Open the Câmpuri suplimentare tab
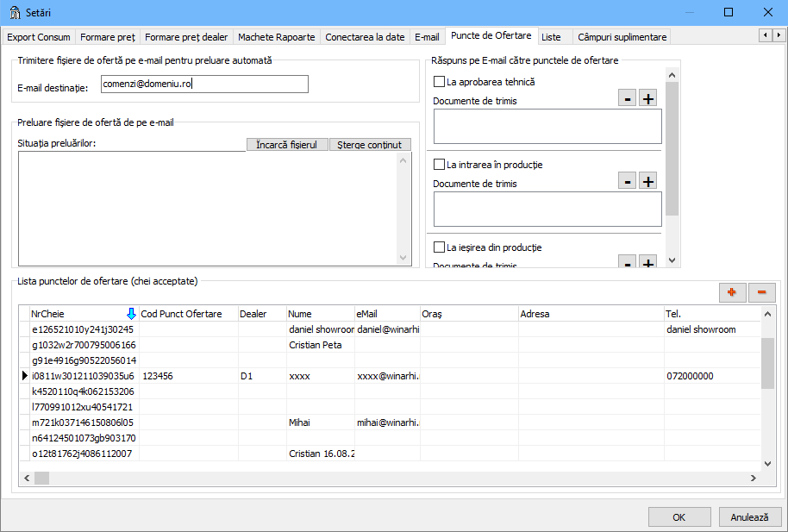 (622, 37)
